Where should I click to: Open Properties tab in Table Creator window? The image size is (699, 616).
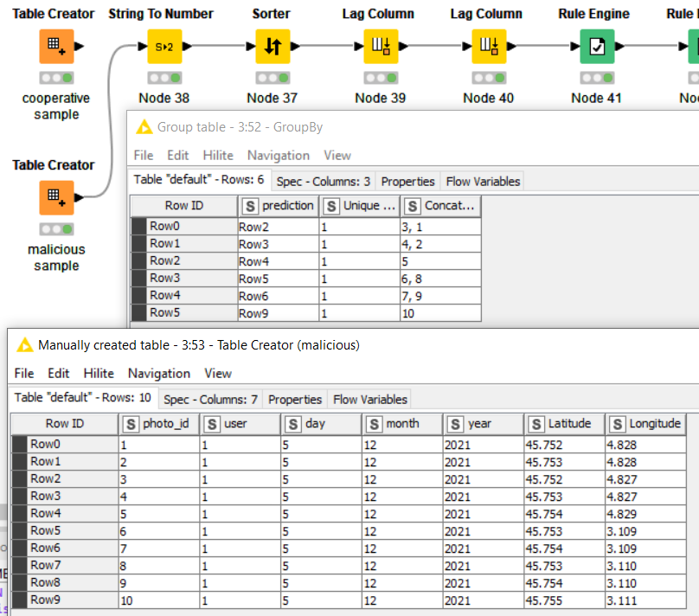(x=295, y=400)
